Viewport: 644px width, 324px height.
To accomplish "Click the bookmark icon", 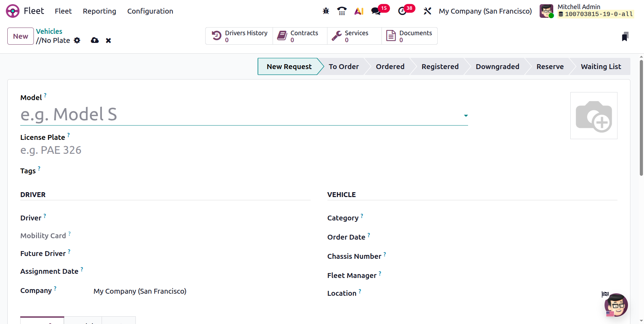I will (625, 36).
